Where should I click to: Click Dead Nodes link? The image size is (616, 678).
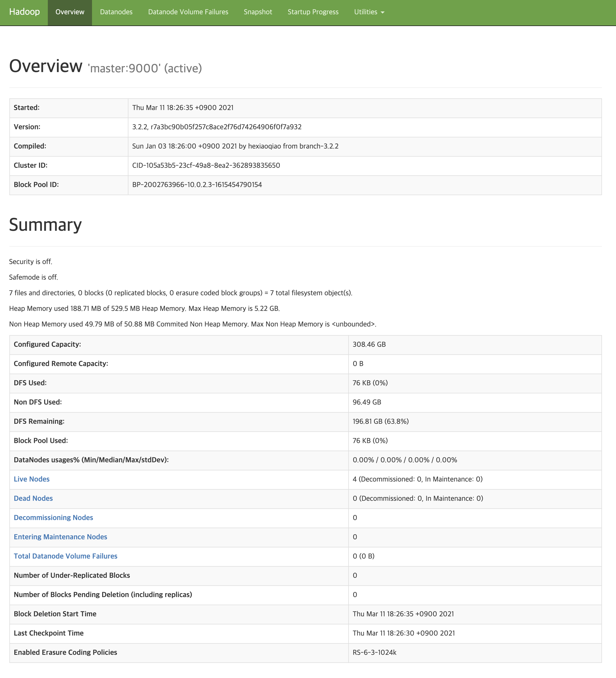[x=33, y=498]
